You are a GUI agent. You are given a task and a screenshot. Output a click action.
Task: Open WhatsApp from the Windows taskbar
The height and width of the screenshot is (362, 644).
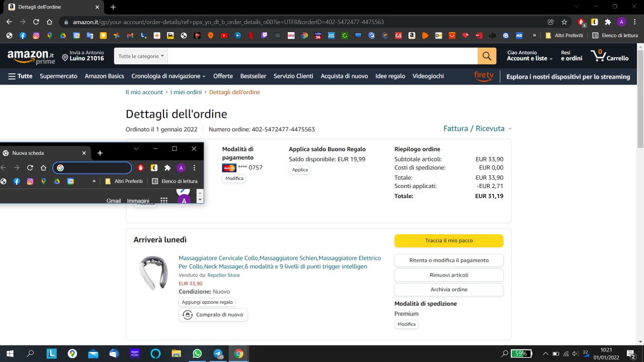197,353
